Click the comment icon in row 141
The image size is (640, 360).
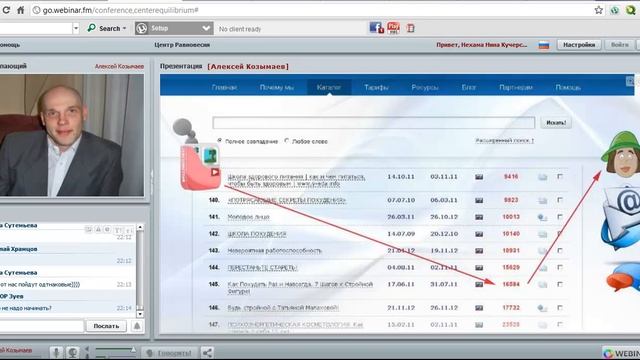pos(542,218)
